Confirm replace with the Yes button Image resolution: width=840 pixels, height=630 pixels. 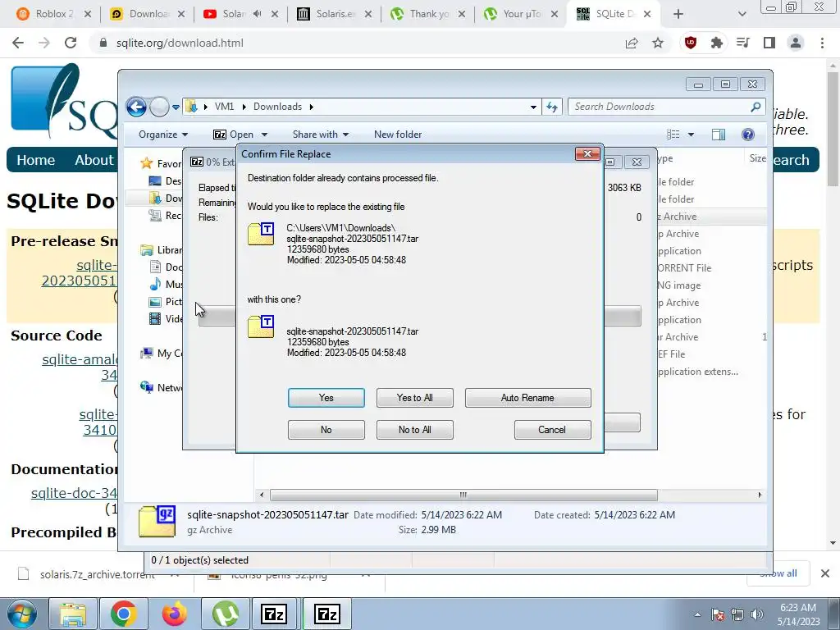pos(326,398)
